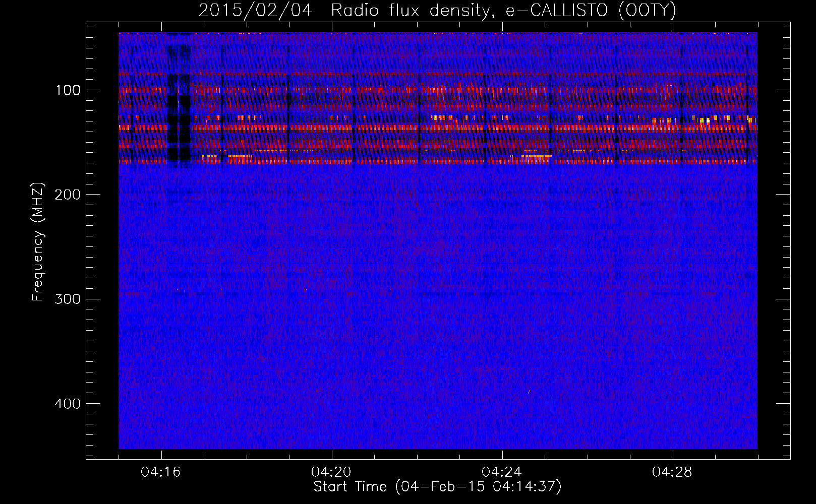The height and width of the screenshot is (504, 816).
Task: Click the '400' frequency tick label
Action: click(67, 404)
